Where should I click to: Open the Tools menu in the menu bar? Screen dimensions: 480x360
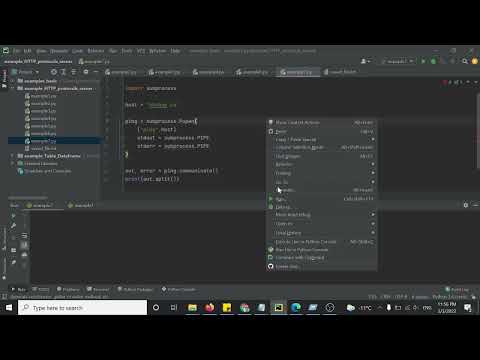(x=127, y=51)
